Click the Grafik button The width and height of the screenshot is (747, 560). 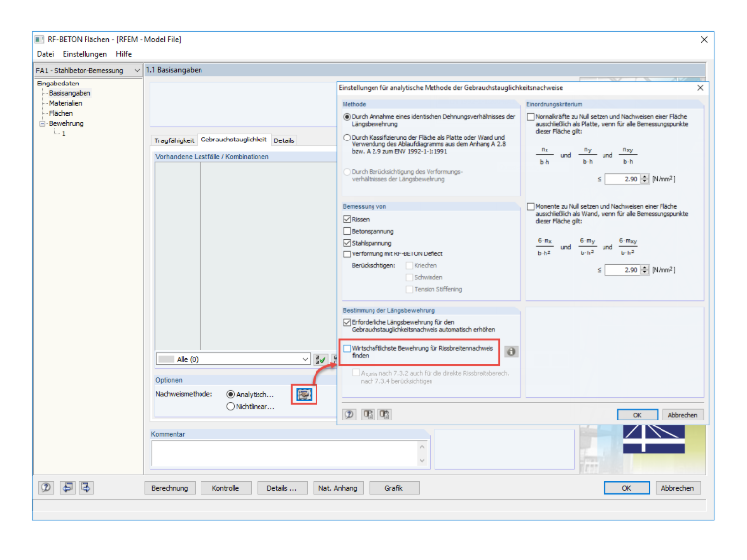click(394, 488)
